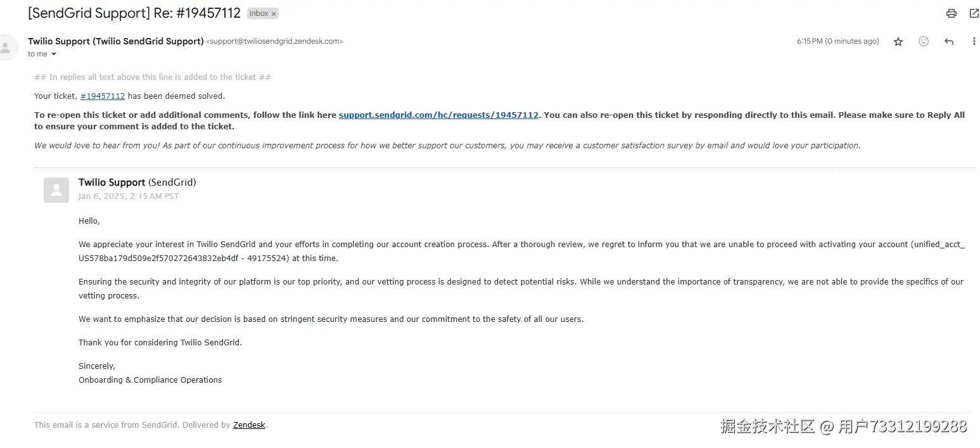This screenshot has height=448, width=980.
Task: Expand the "to me" recipient details arrow
Action: [x=54, y=54]
